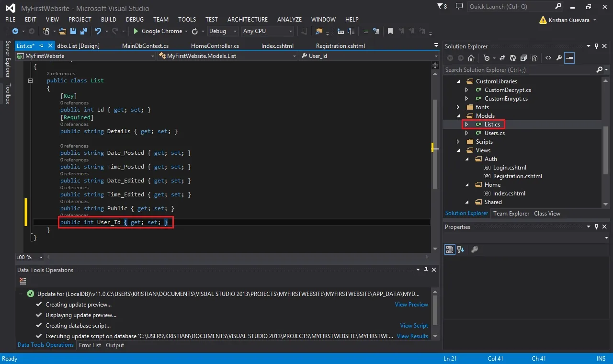Click the View Code icon in Solution Explorer

(x=548, y=58)
